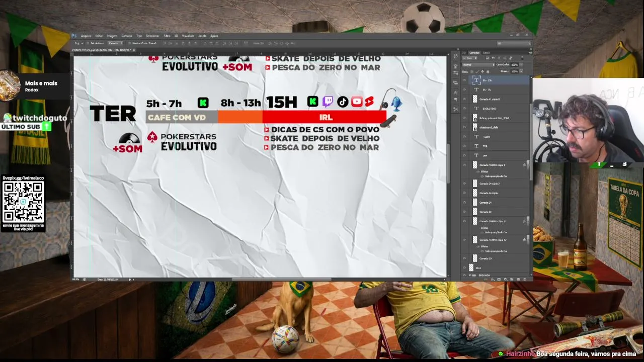Hide the fishing pole and fish layer

[464, 118]
